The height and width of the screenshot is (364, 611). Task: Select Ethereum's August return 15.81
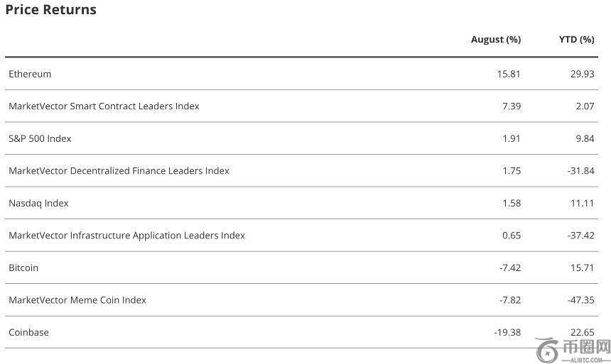509,74
